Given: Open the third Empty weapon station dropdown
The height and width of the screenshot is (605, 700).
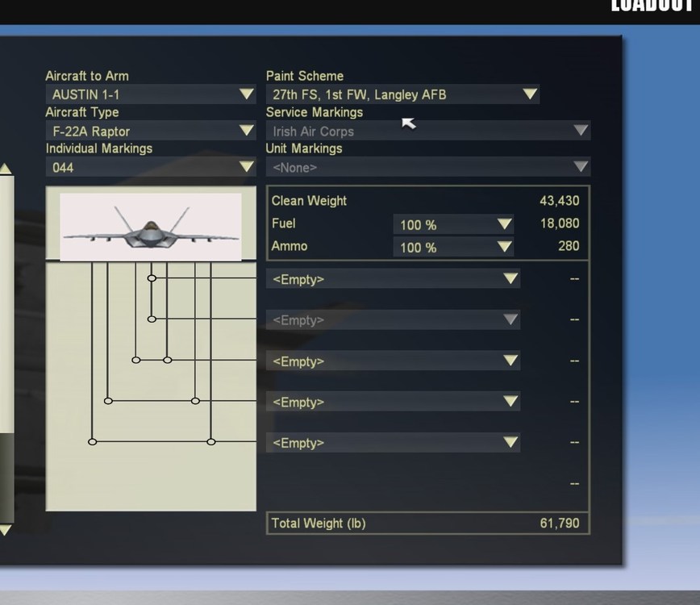Looking at the screenshot, I should coord(393,361).
